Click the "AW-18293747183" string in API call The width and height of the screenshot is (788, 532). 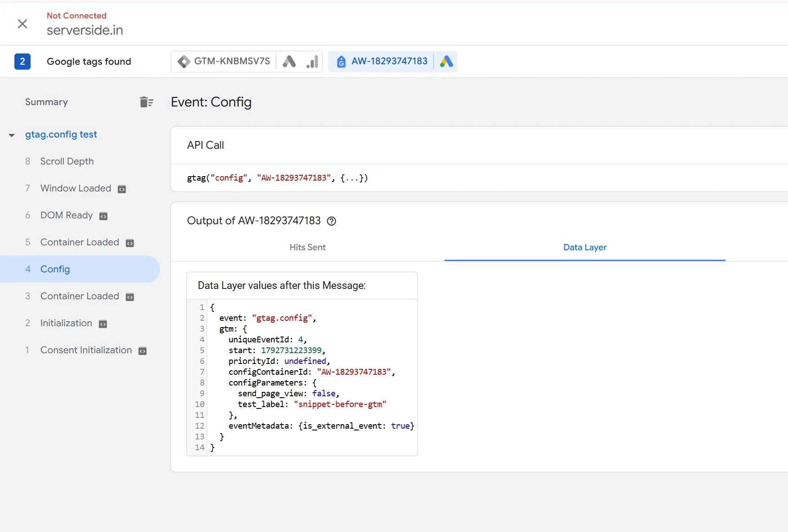[294, 178]
